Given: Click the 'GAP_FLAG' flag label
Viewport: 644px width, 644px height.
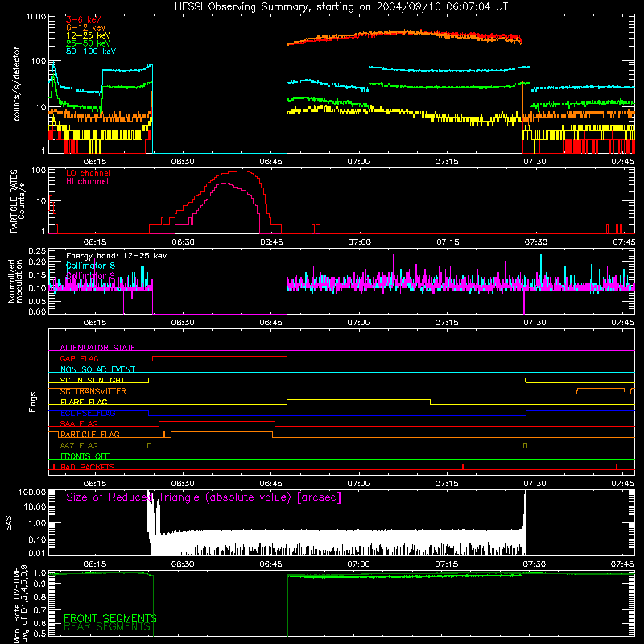Looking at the screenshot, I should pos(79,358).
